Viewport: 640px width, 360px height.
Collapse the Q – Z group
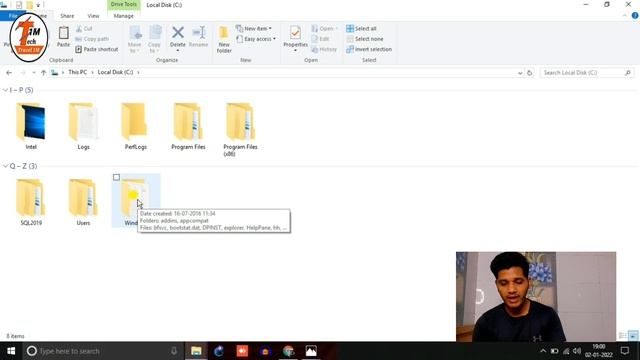[5, 166]
